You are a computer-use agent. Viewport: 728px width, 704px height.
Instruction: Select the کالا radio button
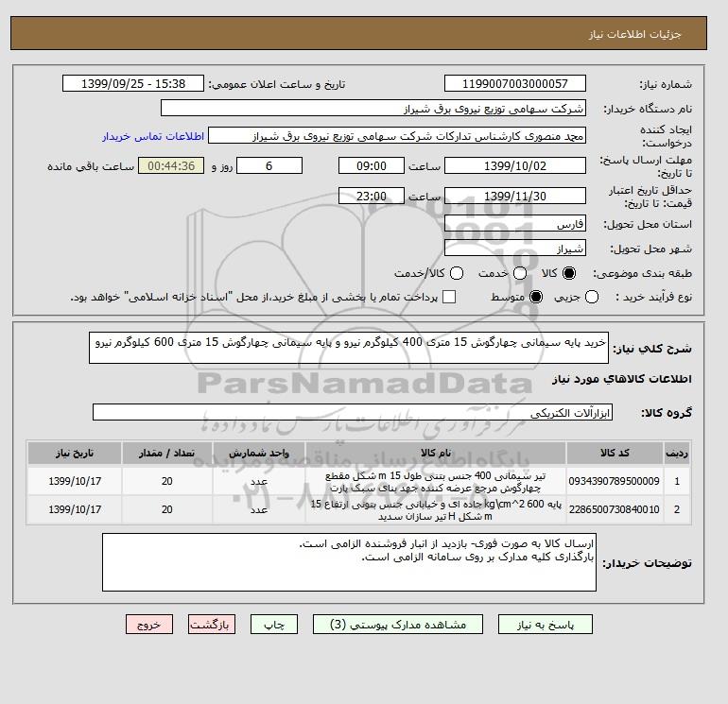(x=569, y=273)
